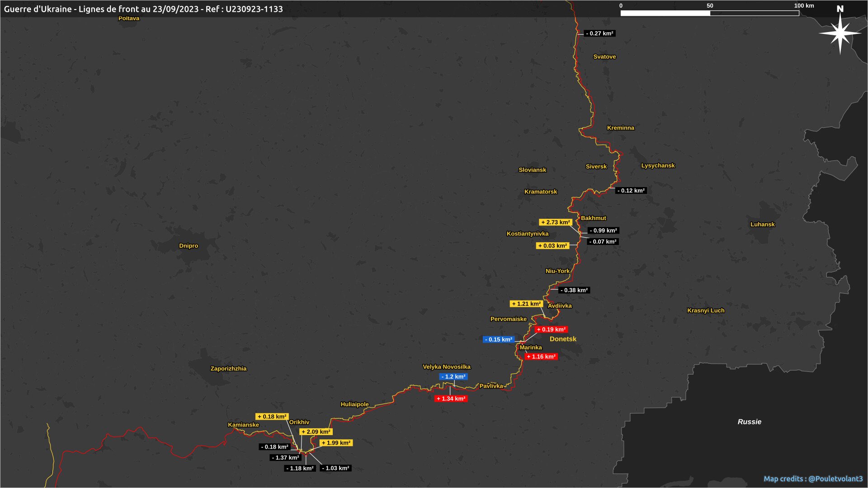Viewport: 868px width, 488px height.
Task: Select the Russie country label
Action: coord(749,422)
